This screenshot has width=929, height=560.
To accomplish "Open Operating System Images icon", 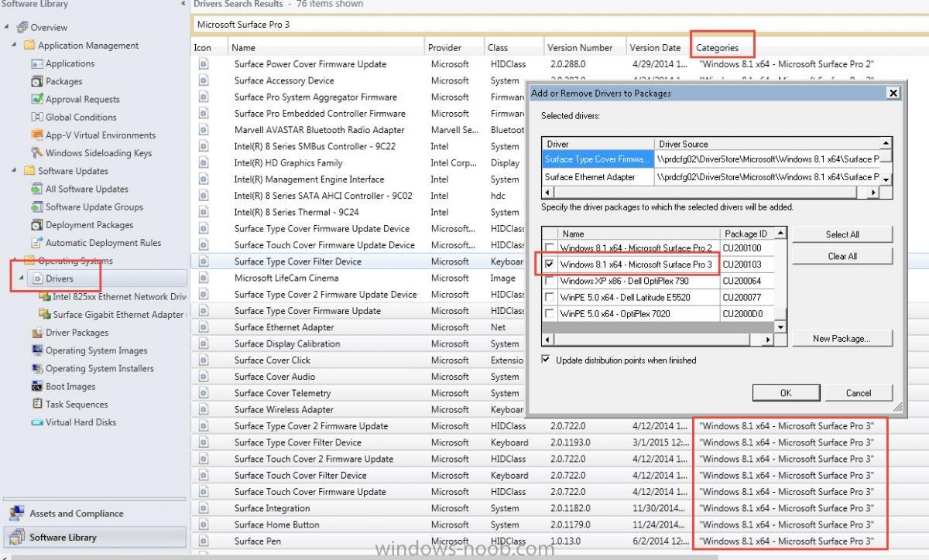I will point(37,350).
